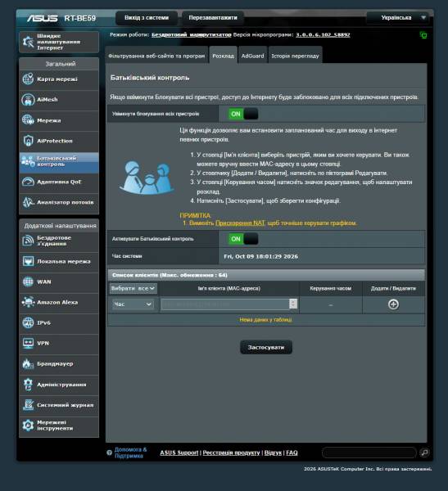Open the Мережа globe icon

pos(28,120)
